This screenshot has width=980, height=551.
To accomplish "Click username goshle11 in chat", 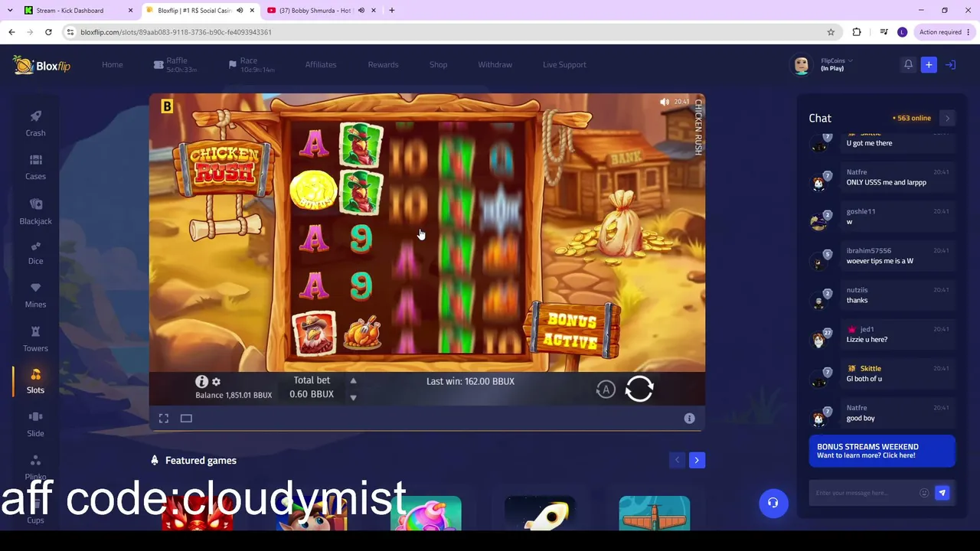I will (861, 211).
